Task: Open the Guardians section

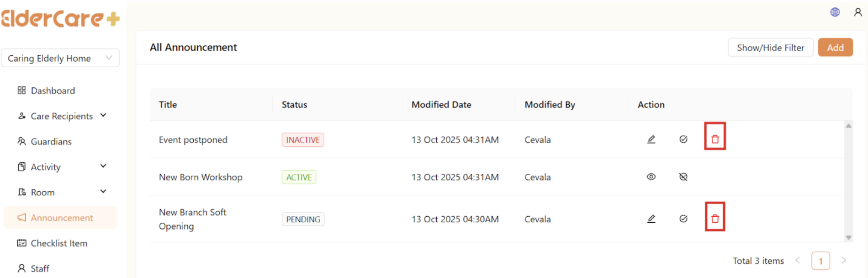Action: 51,141
